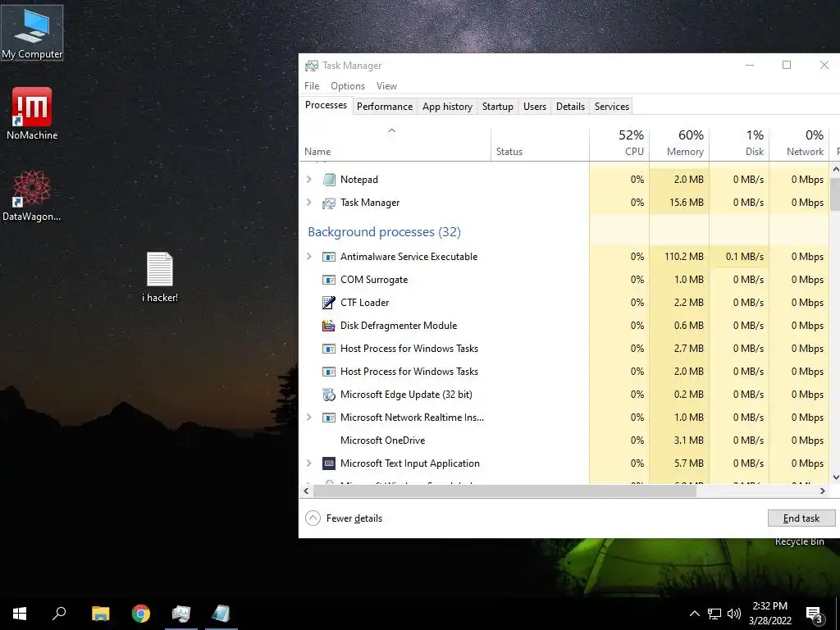Image resolution: width=840 pixels, height=630 pixels.
Task: Switch to Task Manager taskbar button
Action: pyautogui.click(x=181, y=614)
